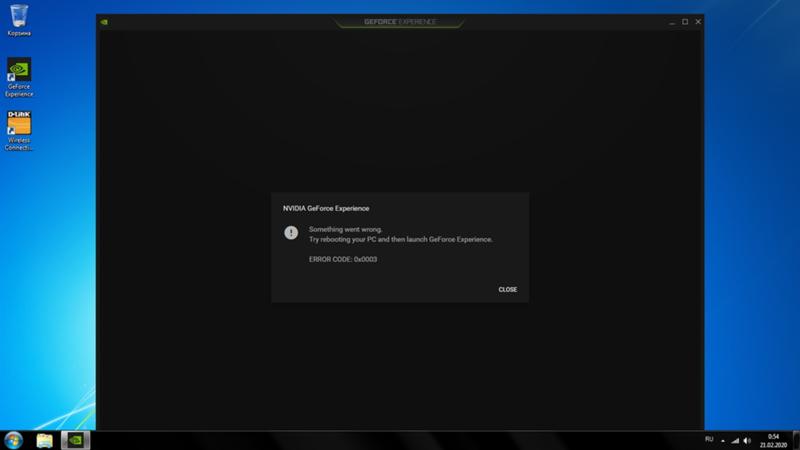Click the Show Desktop strip on taskbar

click(x=796, y=440)
